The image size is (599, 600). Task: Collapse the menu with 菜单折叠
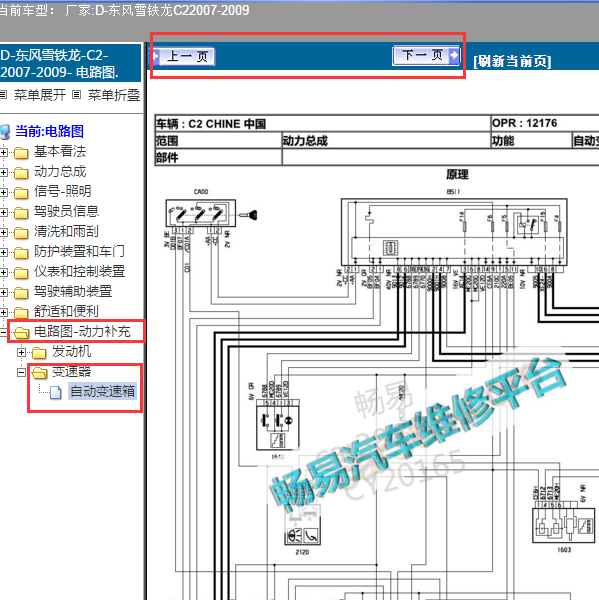[x=114, y=95]
